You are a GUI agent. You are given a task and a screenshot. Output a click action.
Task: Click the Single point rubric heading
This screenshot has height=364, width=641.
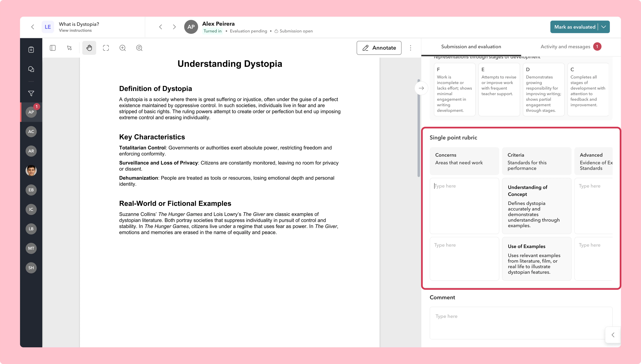(453, 138)
